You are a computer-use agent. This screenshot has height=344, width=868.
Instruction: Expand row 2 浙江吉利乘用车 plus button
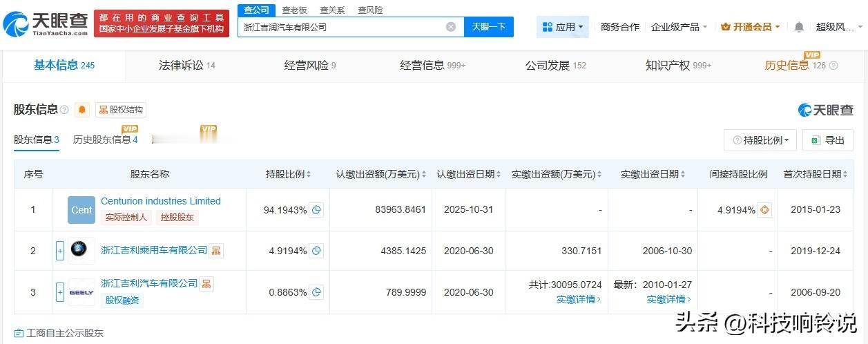point(59,251)
